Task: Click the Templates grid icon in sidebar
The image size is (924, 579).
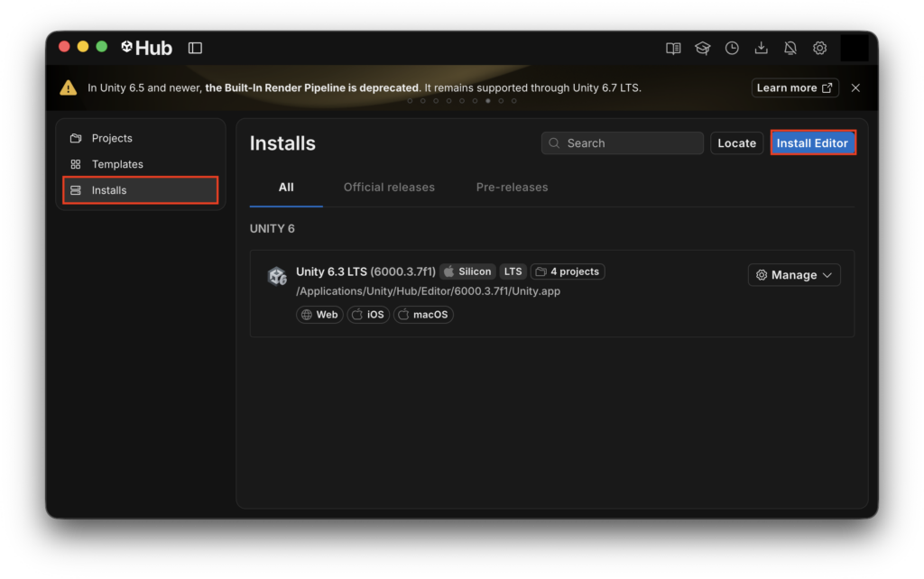Action: [76, 164]
